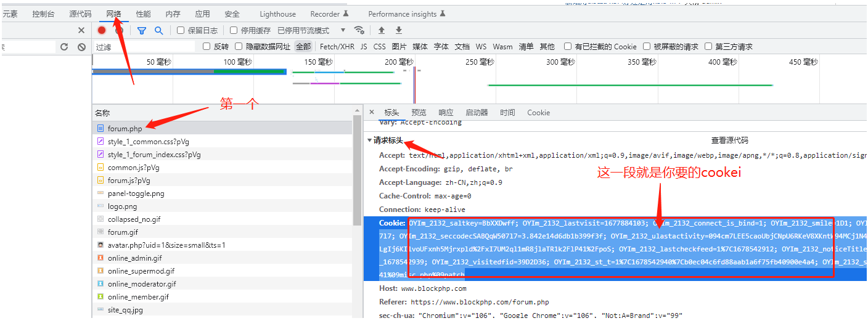Switch to the 控制台 tab

point(43,14)
